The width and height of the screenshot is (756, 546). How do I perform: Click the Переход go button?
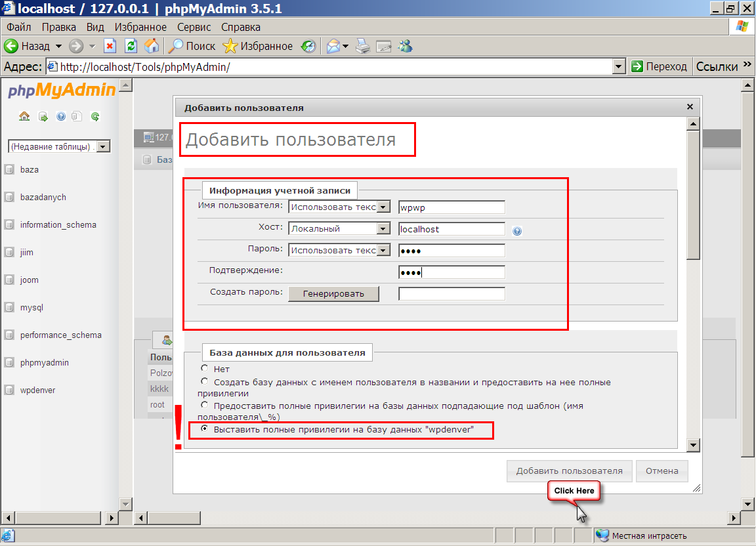pos(659,66)
